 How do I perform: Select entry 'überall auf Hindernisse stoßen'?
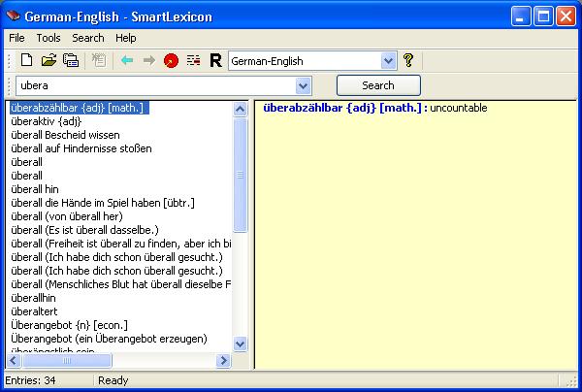[81, 148]
